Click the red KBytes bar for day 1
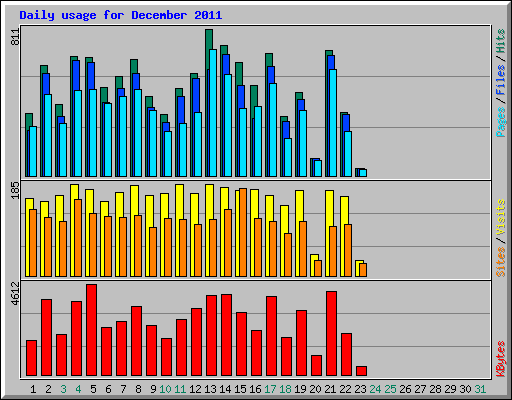 pyautogui.click(x=32, y=358)
